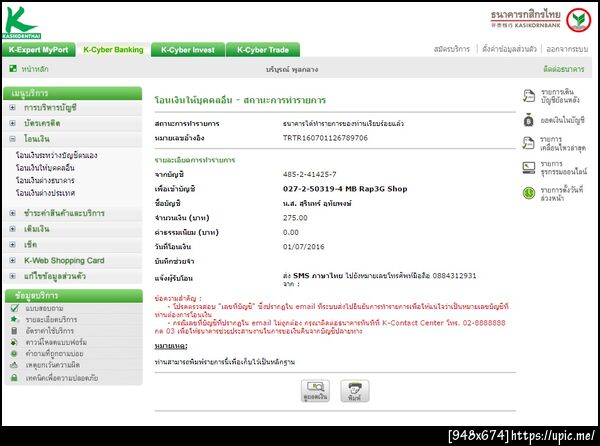This screenshot has width=600, height=446.
Task: Open รายการเคลื่อนไหวล่าสุด link
Action: coord(563,143)
